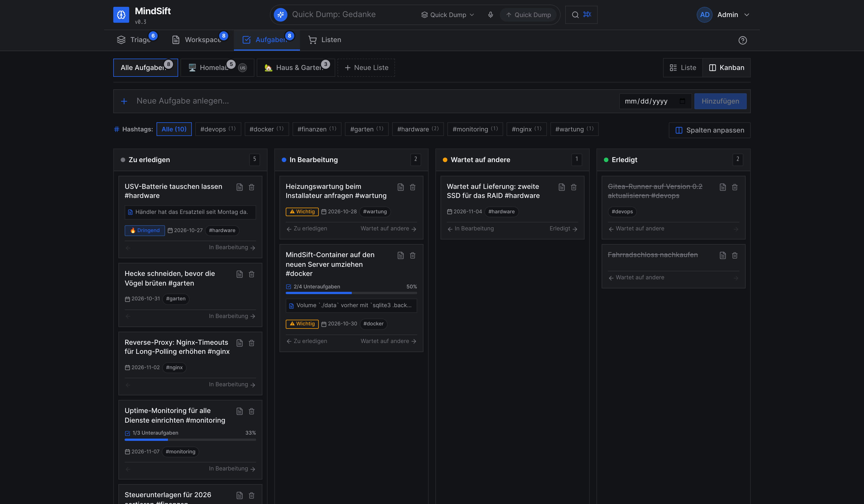Image resolution: width=864 pixels, height=504 pixels.
Task: Click the microphone voice input icon
Action: pyautogui.click(x=490, y=15)
